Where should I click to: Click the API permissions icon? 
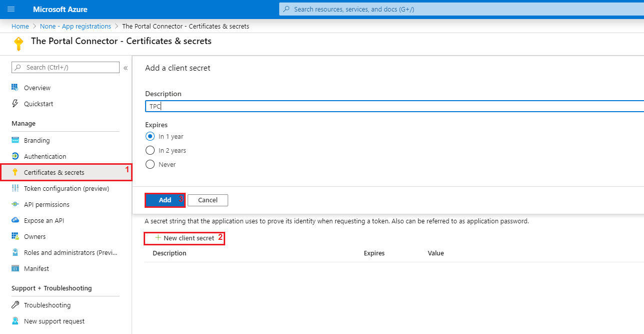(15, 204)
